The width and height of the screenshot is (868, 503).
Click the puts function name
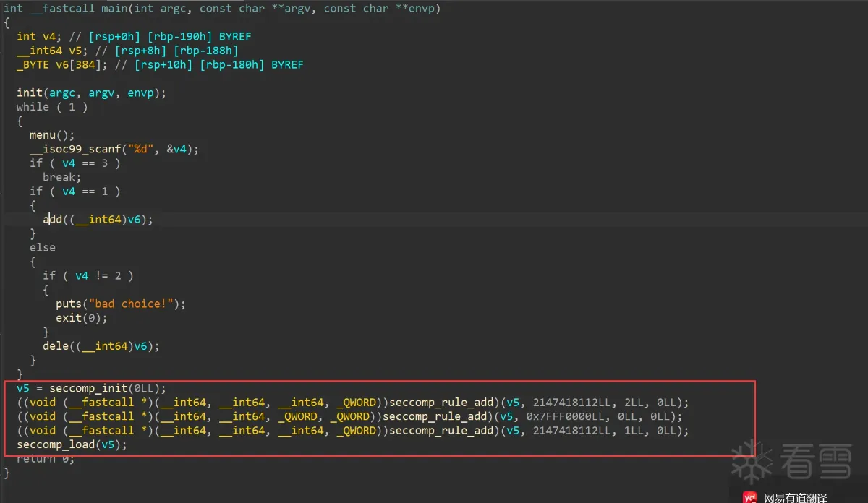click(x=69, y=304)
